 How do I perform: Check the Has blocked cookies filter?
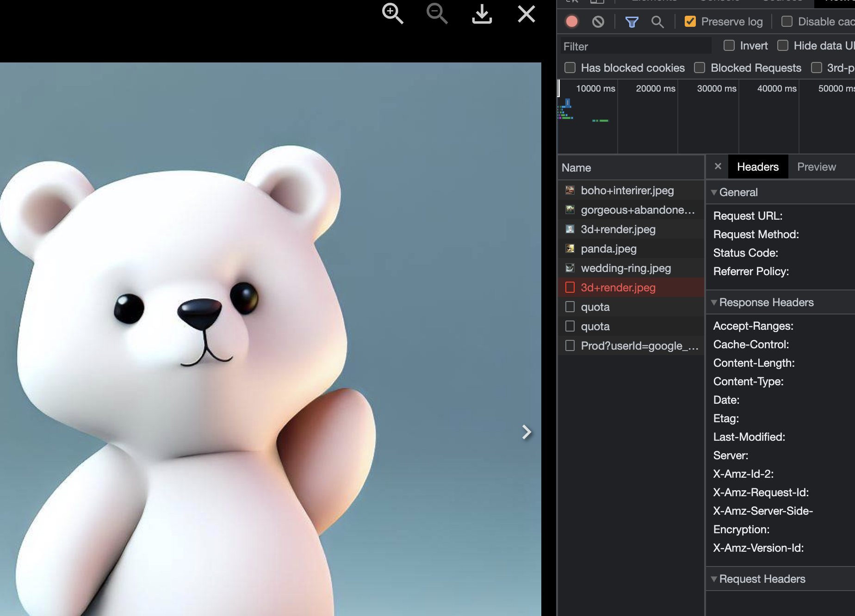tap(570, 68)
